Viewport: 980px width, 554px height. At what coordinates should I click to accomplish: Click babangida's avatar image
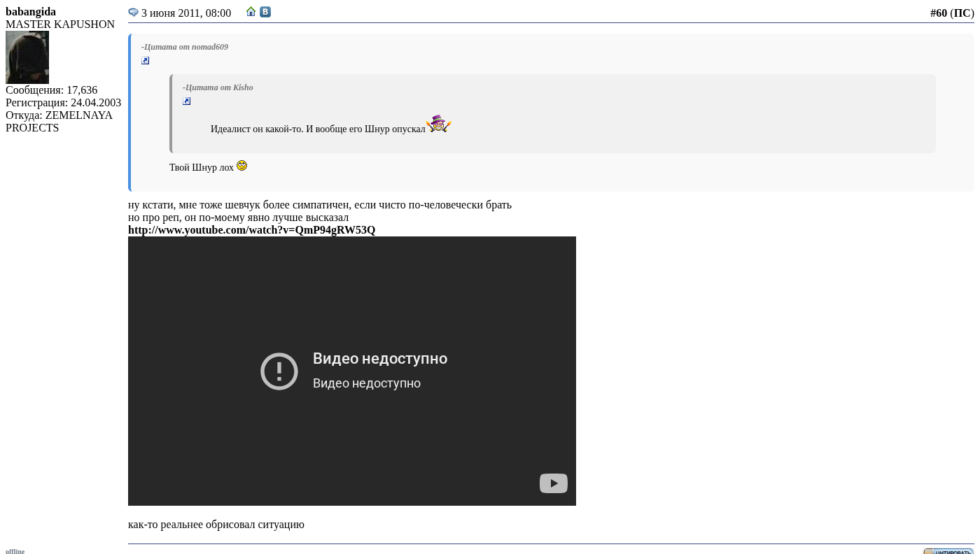[27, 57]
